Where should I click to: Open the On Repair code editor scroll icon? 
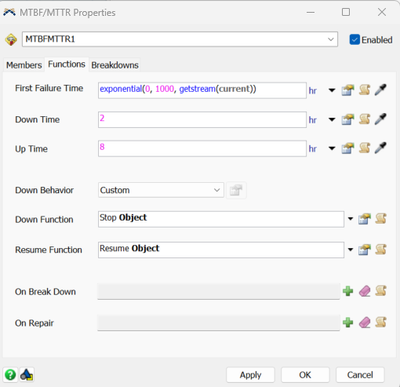[381, 322]
